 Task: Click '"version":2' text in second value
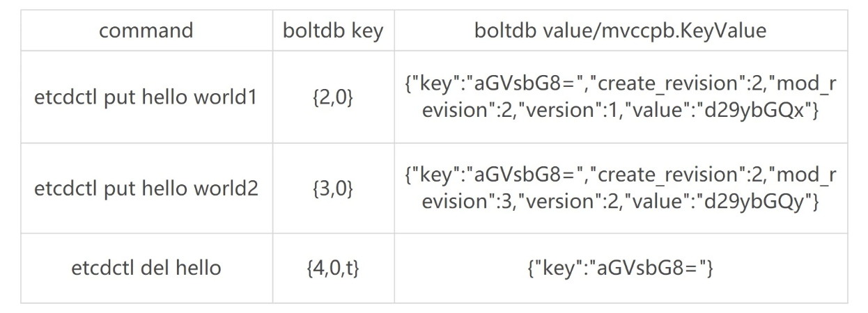click(x=555, y=202)
